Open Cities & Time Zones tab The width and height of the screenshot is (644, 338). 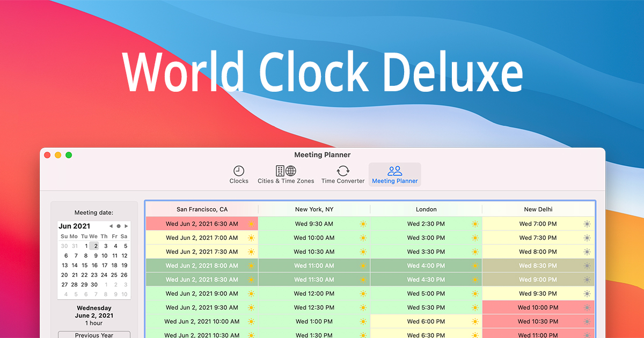tap(286, 175)
